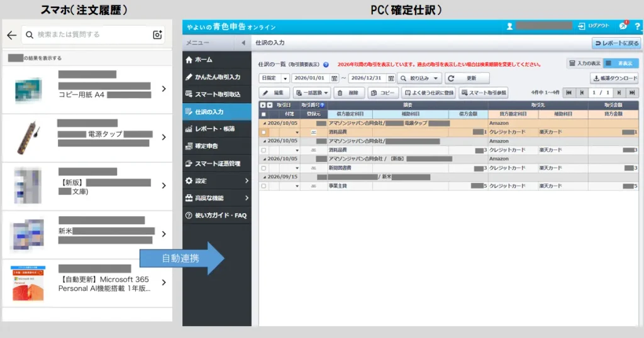This screenshot has width=644, height=338.
Task: Open 付箋 dropdown in 事業主貸 row
Action: (x=297, y=187)
